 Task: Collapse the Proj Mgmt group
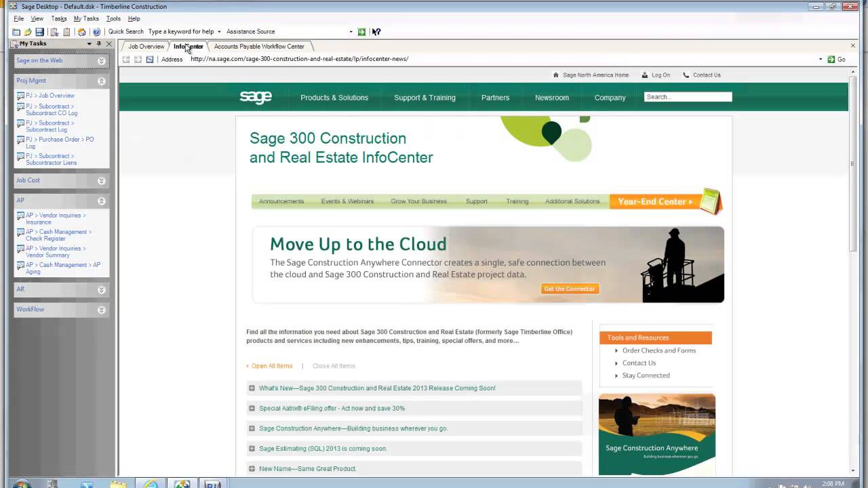click(101, 81)
